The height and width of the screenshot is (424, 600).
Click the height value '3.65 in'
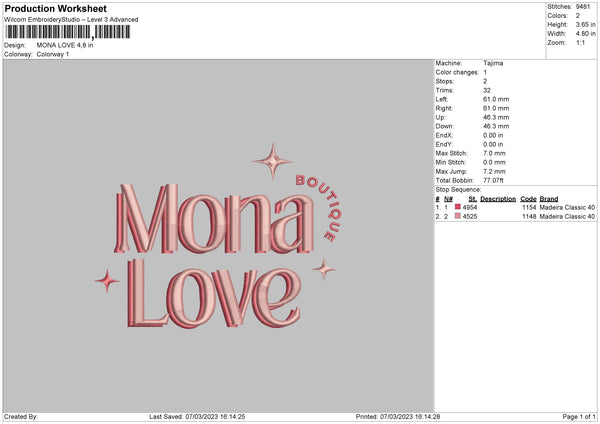585,24
